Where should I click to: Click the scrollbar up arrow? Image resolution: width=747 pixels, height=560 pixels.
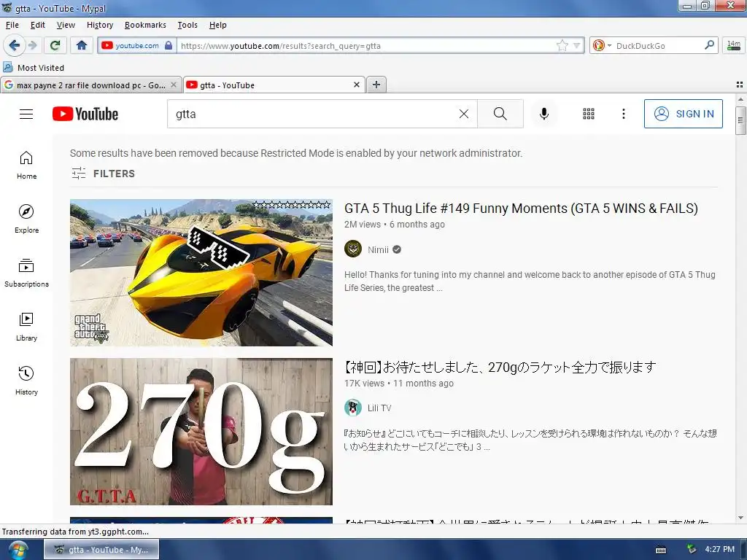point(740,99)
